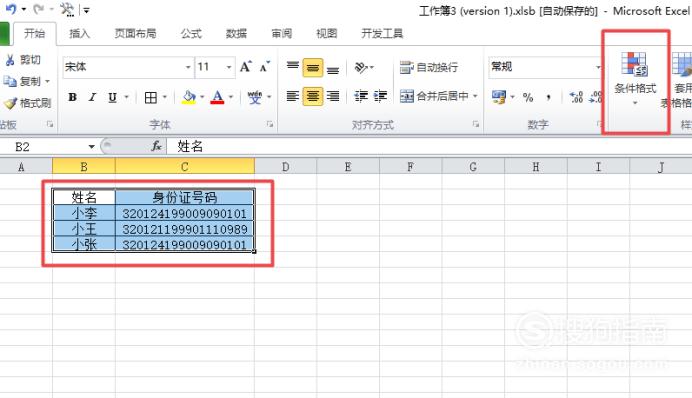Screen dimensions: 692x398
Task: Align text right icon
Action: (333, 96)
